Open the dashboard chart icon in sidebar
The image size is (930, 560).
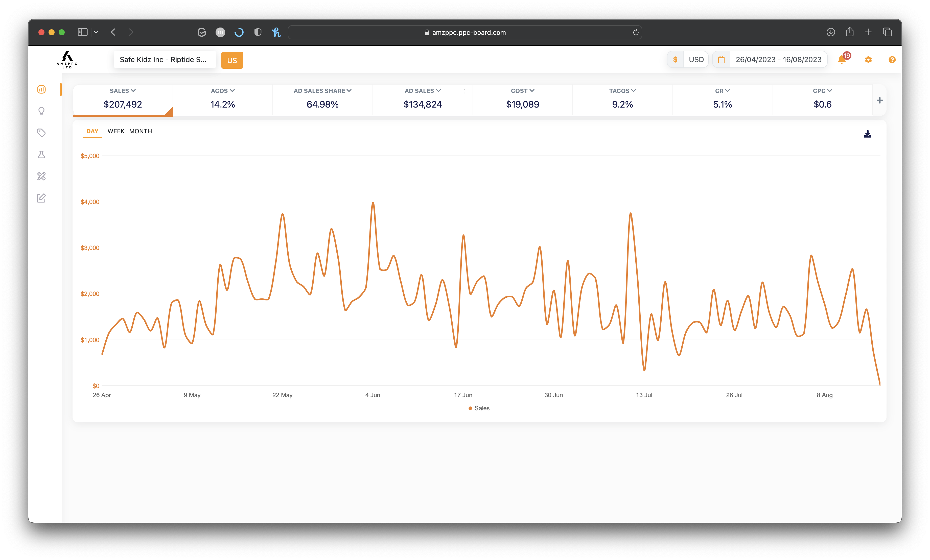pyautogui.click(x=41, y=89)
